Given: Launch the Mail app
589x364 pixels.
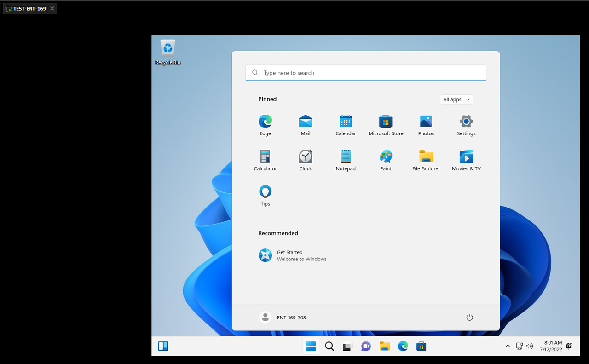Looking at the screenshot, I should [x=306, y=125].
